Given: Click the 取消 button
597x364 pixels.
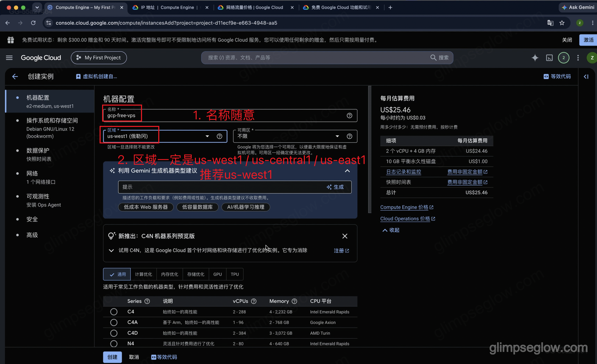Looking at the screenshot, I should point(134,357).
